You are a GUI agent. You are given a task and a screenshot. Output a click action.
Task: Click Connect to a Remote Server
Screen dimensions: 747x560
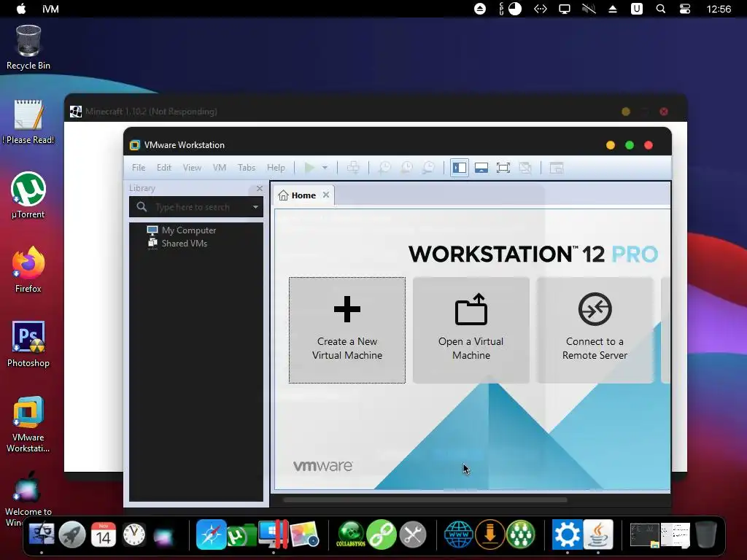(595, 330)
